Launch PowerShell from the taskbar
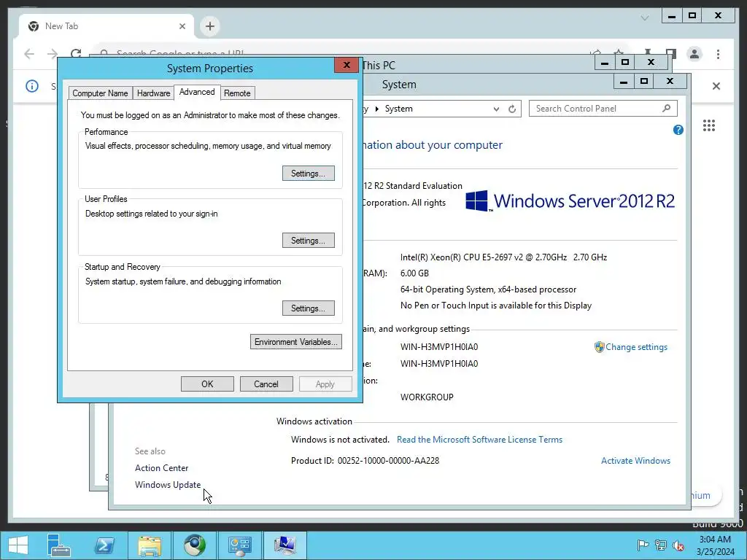 (104, 545)
